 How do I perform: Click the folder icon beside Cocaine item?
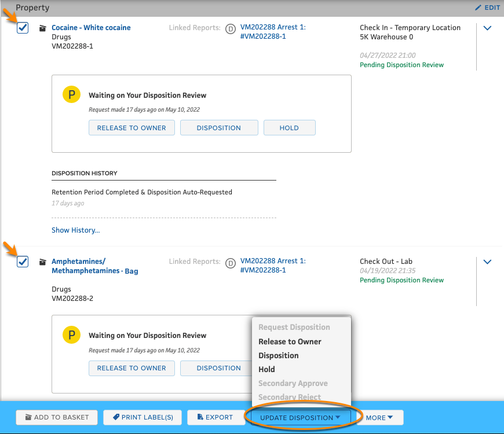tap(41, 27)
